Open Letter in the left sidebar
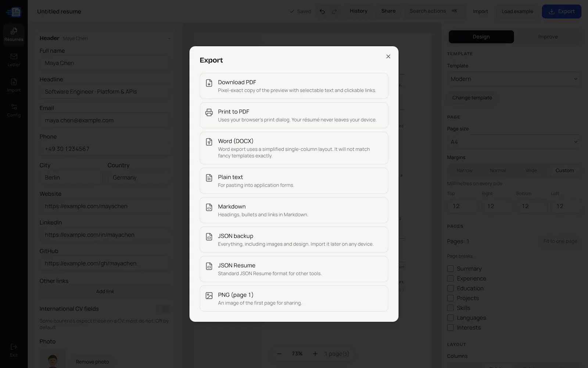 point(14,60)
